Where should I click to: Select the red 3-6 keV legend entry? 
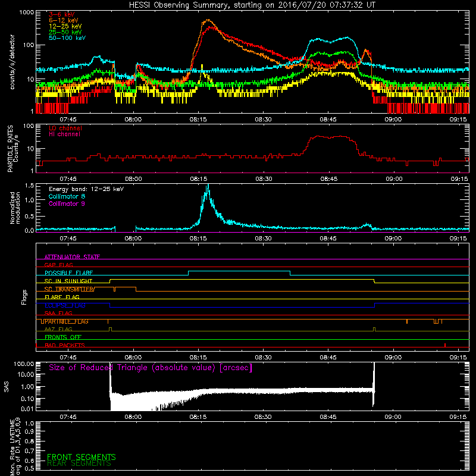(x=61, y=14)
